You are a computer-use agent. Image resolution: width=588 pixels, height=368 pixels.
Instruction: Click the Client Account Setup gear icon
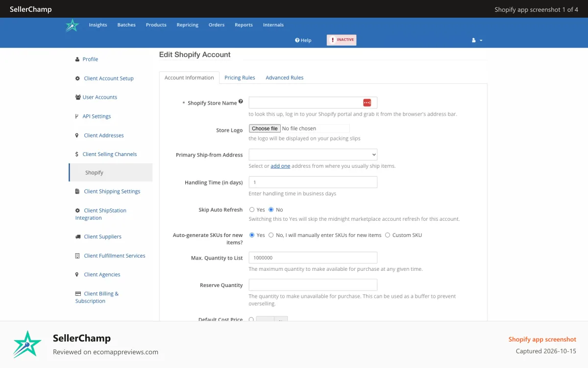point(77,79)
